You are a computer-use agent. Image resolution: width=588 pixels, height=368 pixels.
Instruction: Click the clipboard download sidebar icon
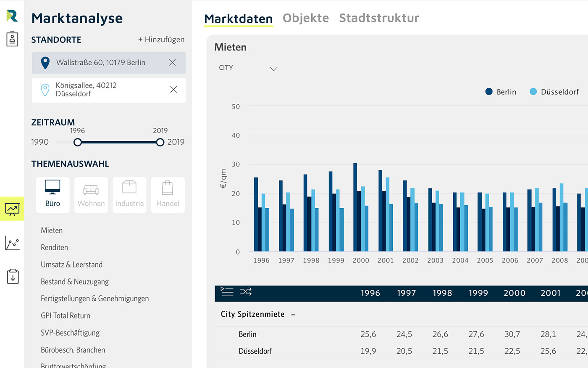tap(13, 276)
